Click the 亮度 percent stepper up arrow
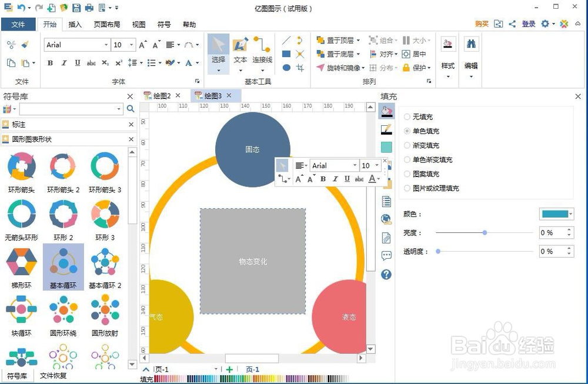 coord(569,230)
